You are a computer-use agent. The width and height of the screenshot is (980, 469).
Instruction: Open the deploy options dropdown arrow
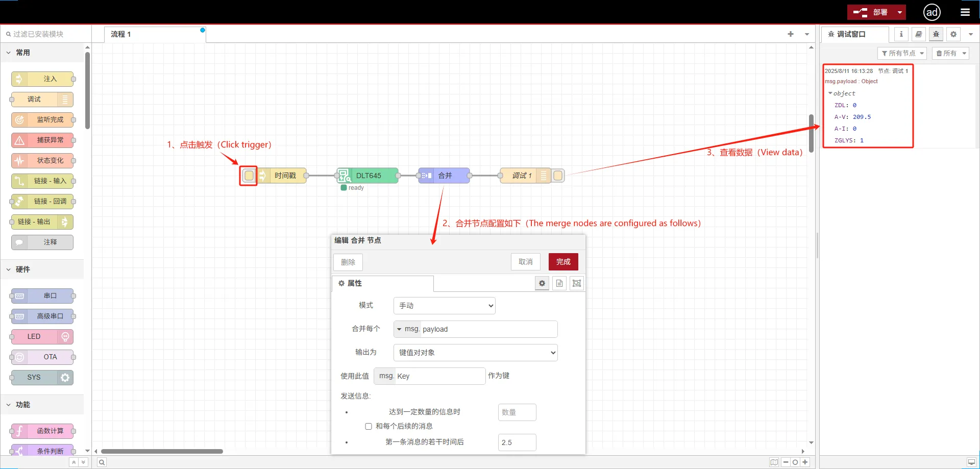tap(899, 12)
